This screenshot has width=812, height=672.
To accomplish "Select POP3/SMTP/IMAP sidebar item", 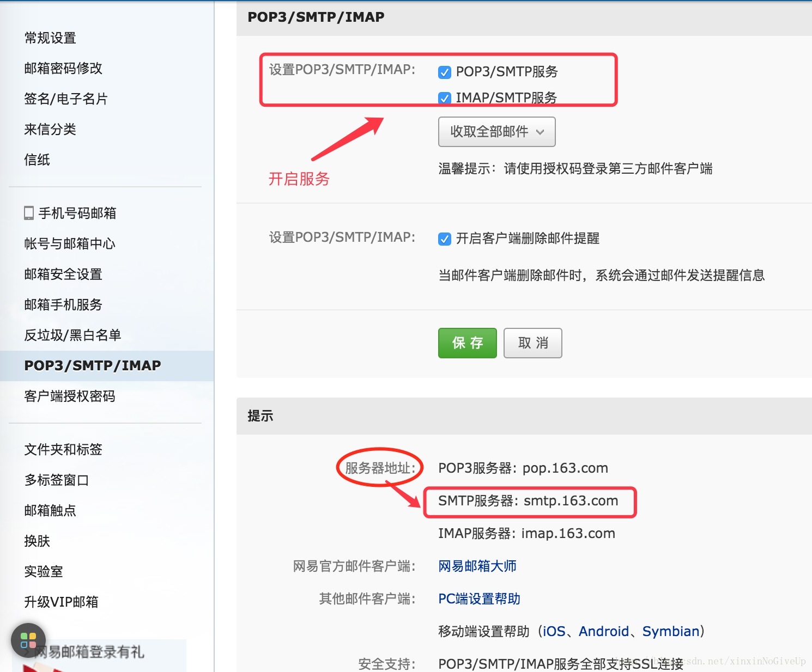I will 107,366.
